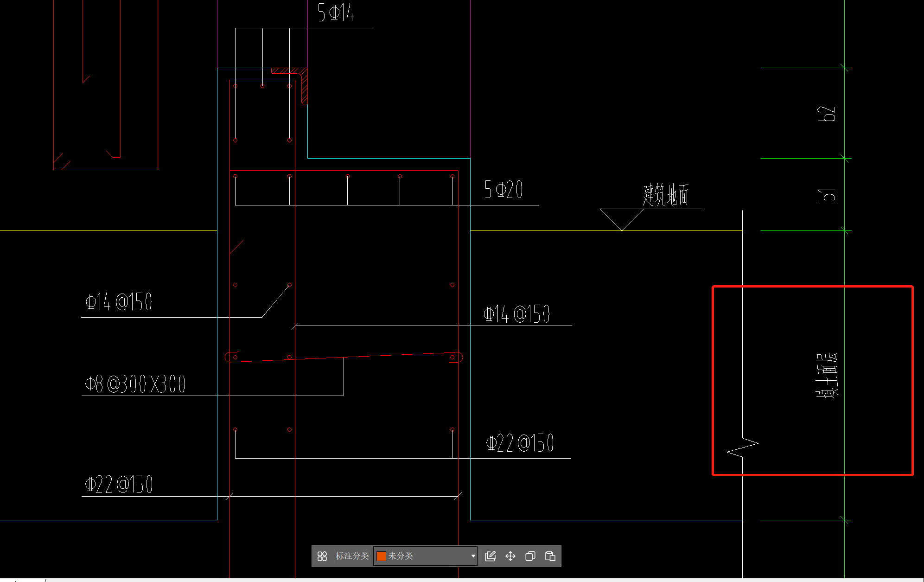Click the left-side Φ22@150 label
The height and width of the screenshot is (582, 924).
click(119, 485)
